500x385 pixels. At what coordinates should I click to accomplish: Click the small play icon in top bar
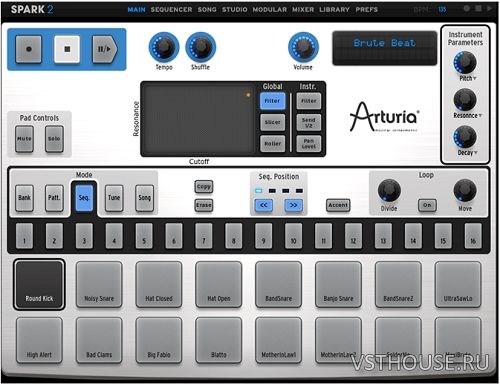[x=489, y=9]
